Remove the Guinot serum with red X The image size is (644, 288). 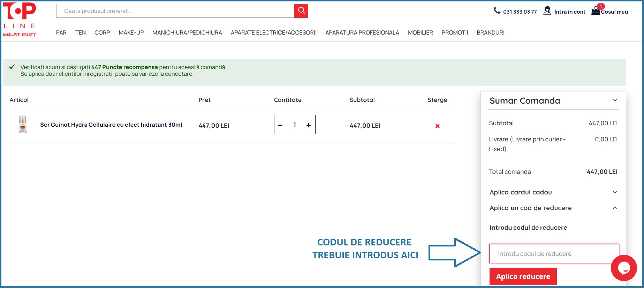click(x=437, y=126)
